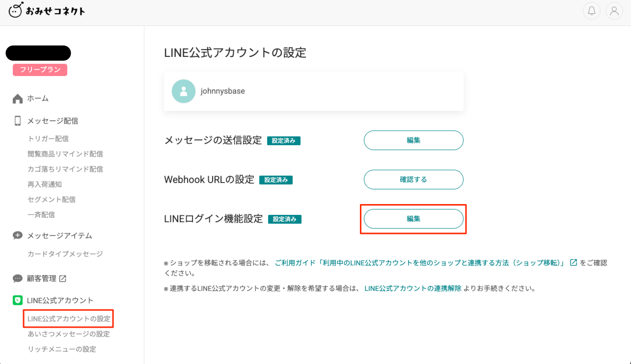Screen dimensions: 631x364
Task: Click the メッセージ配信 phone icon
Action: pyautogui.click(x=17, y=121)
